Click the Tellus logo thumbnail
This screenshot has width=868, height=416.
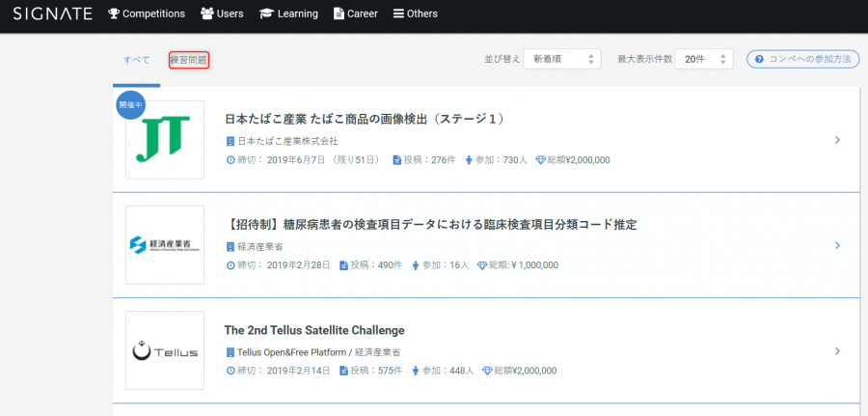(x=165, y=350)
